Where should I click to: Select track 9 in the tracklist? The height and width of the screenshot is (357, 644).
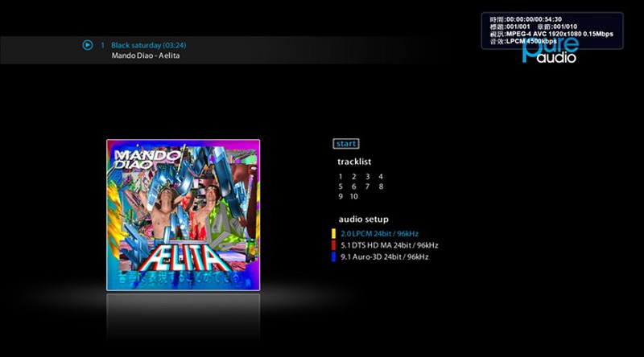341,196
